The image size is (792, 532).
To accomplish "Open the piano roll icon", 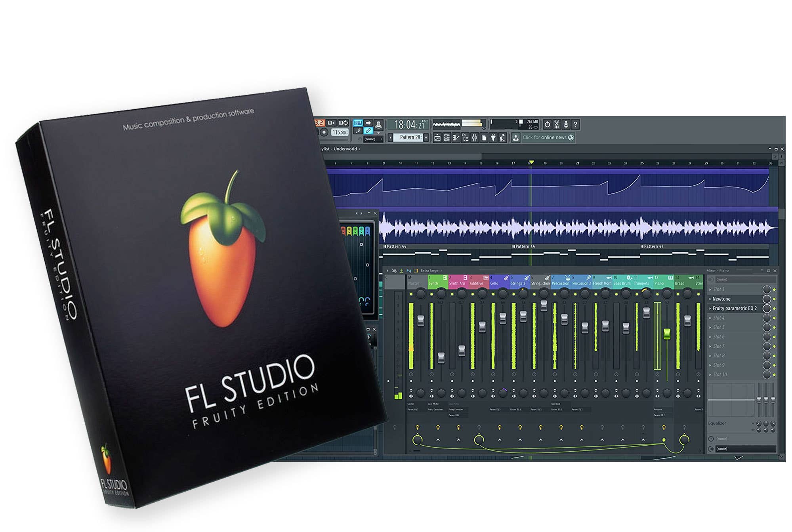I will (456, 137).
